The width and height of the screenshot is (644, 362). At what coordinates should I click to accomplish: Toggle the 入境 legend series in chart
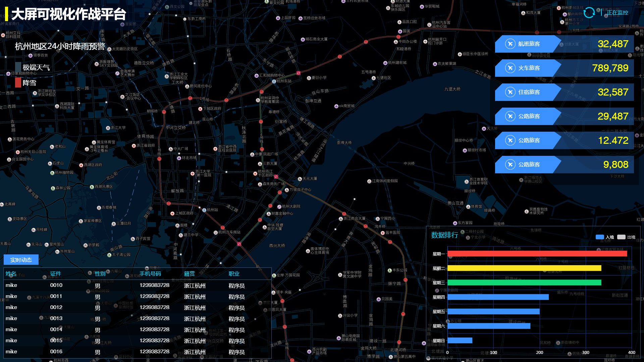pos(600,237)
